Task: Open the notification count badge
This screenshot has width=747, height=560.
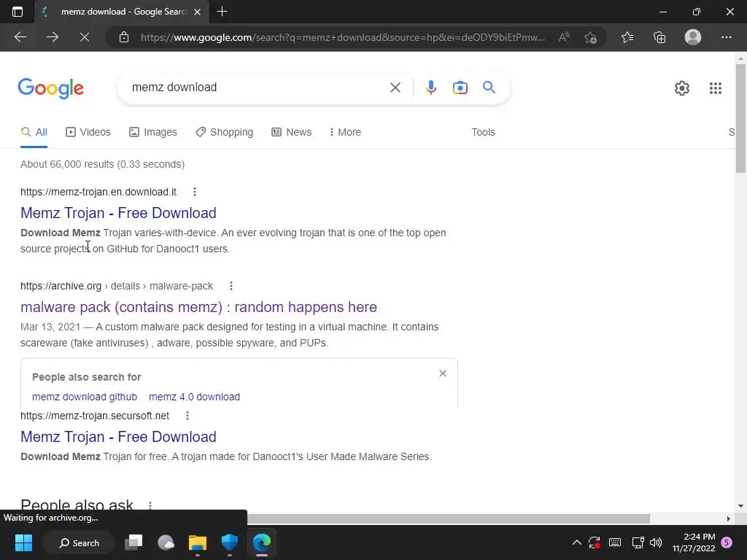Action: 727,542
